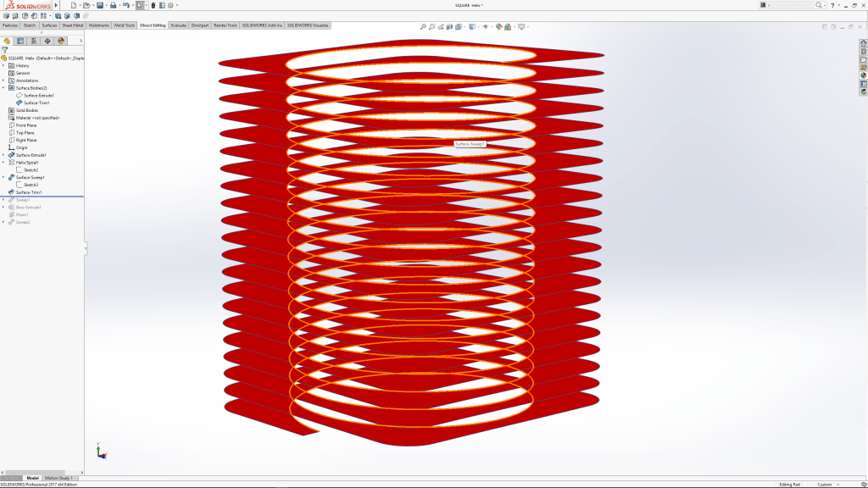Click the feature tree filter icon
The width and height of the screenshot is (868, 488).
(x=5, y=50)
